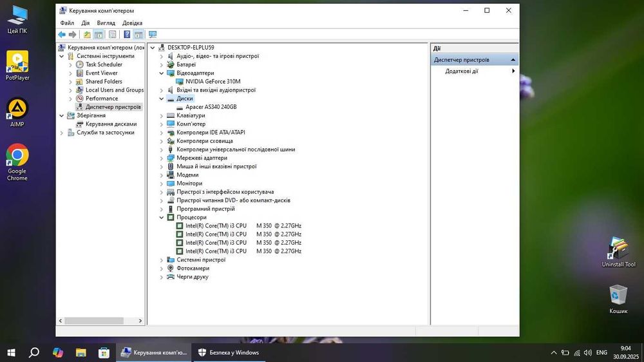Collapse the DESKTOP-ELPLU59 root node

click(153, 48)
